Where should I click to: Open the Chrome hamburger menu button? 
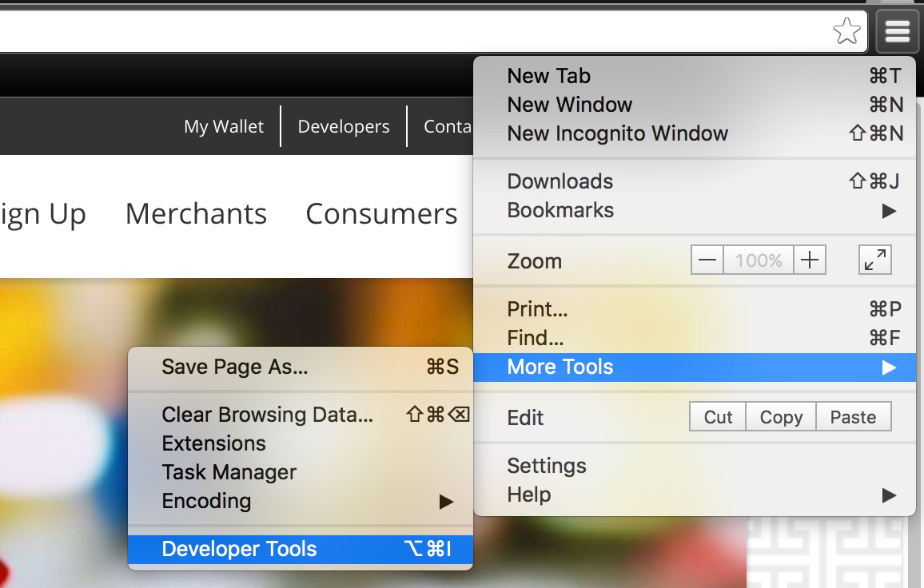(x=897, y=31)
